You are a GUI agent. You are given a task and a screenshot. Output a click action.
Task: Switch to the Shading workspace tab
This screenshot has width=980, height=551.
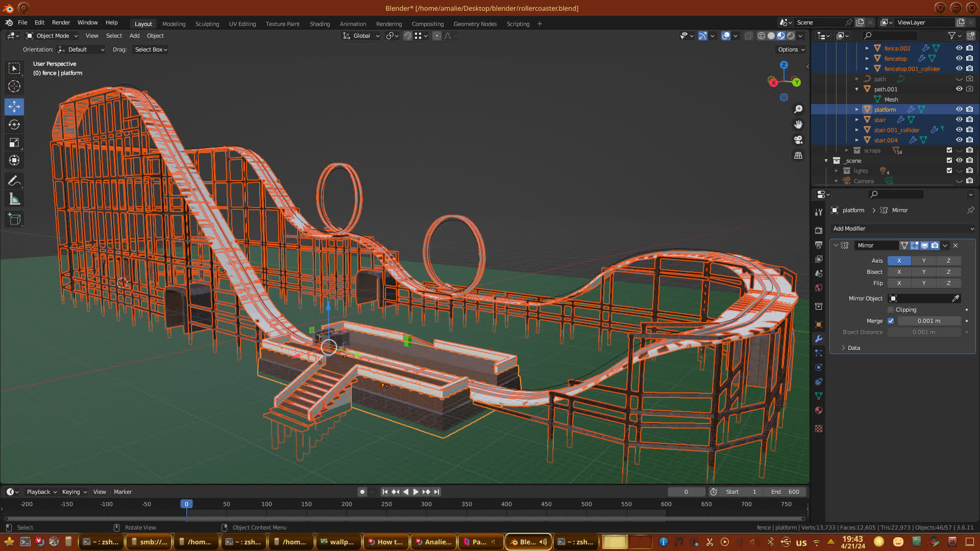320,24
